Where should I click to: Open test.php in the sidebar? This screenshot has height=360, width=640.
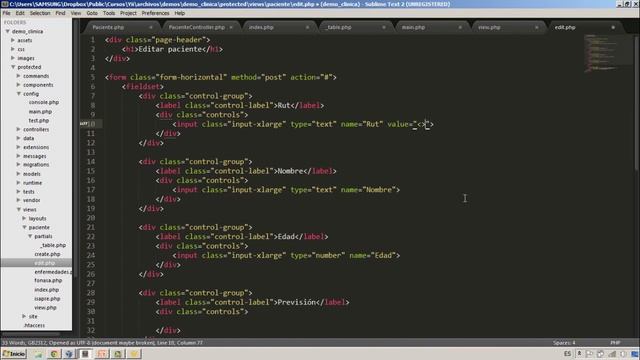[x=39, y=120]
